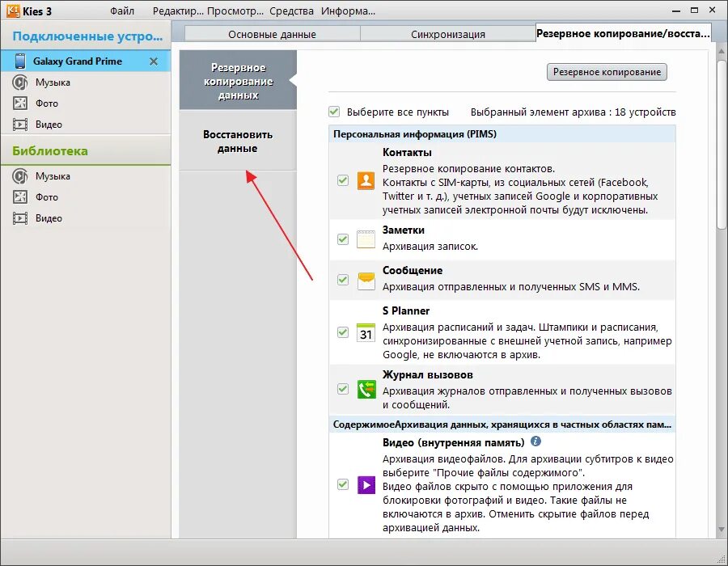The width and height of the screenshot is (728, 566).
Task: Uncheck the Журнал вызовов checkbox
Action: point(343,389)
